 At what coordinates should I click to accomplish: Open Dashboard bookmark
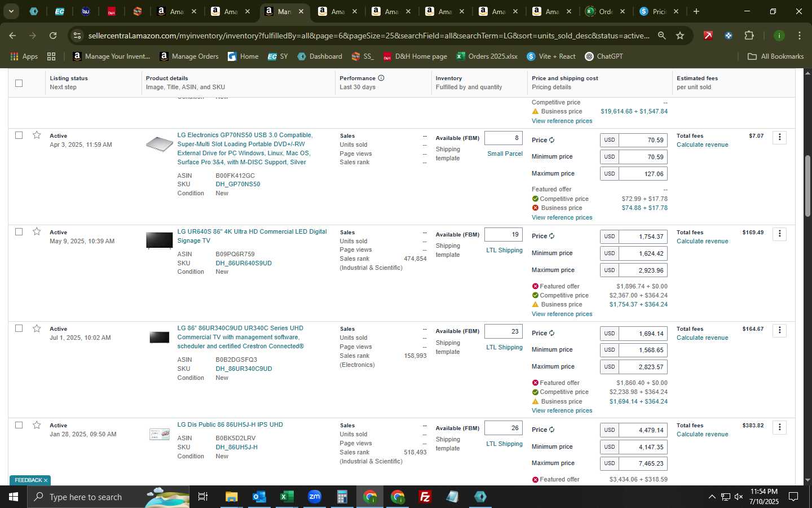coord(320,56)
